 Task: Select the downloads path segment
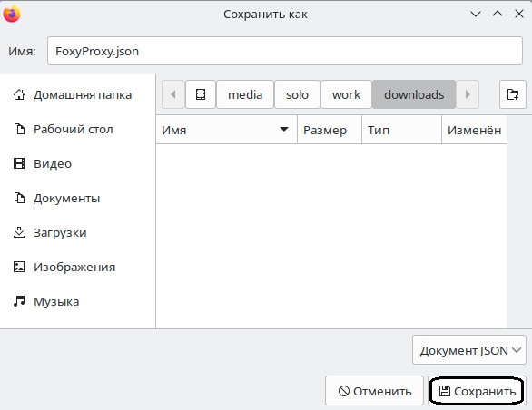414,94
